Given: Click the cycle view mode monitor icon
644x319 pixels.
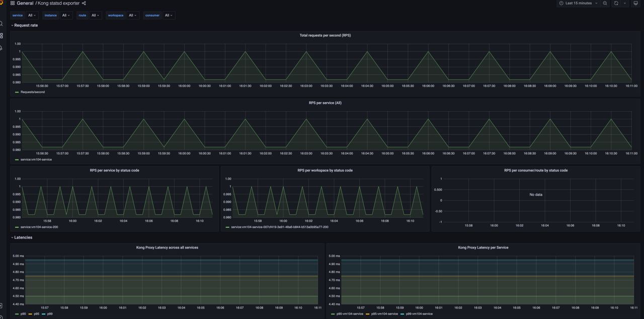Looking at the screenshot, I should click(x=635, y=4).
